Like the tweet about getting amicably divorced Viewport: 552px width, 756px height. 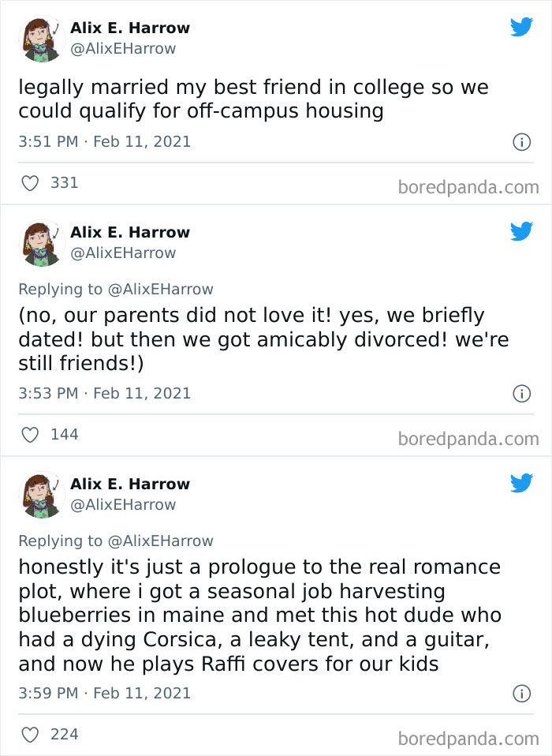(x=30, y=434)
